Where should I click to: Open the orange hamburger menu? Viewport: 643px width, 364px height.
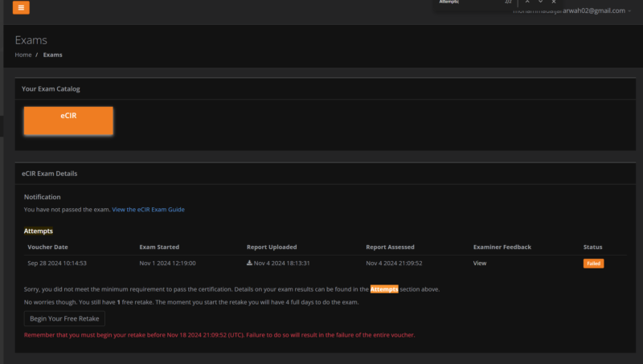pyautogui.click(x=21, y=8)
